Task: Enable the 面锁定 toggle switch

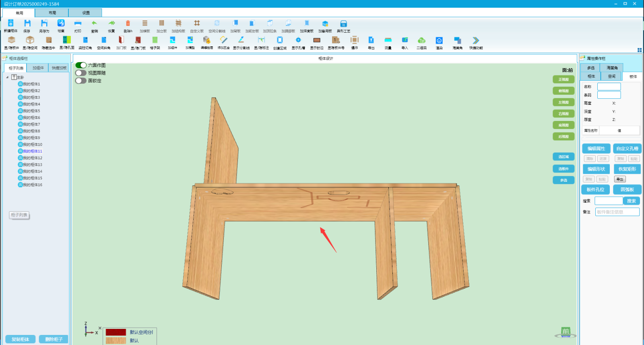Action: [81, 81]
